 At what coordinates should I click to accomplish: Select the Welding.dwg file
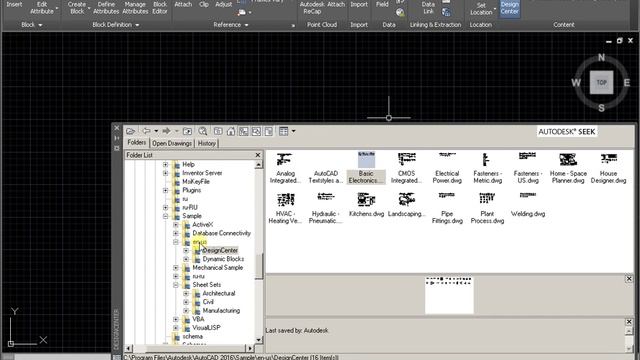pos(528,205)
